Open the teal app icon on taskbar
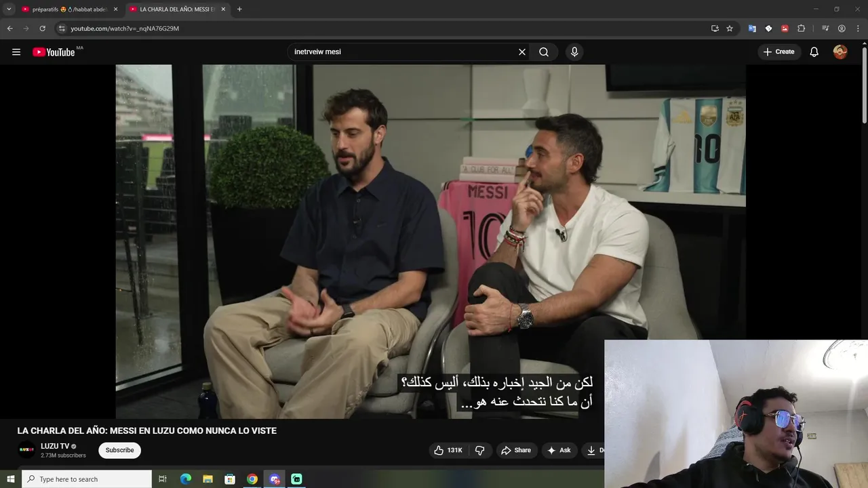 click(296, 479)
